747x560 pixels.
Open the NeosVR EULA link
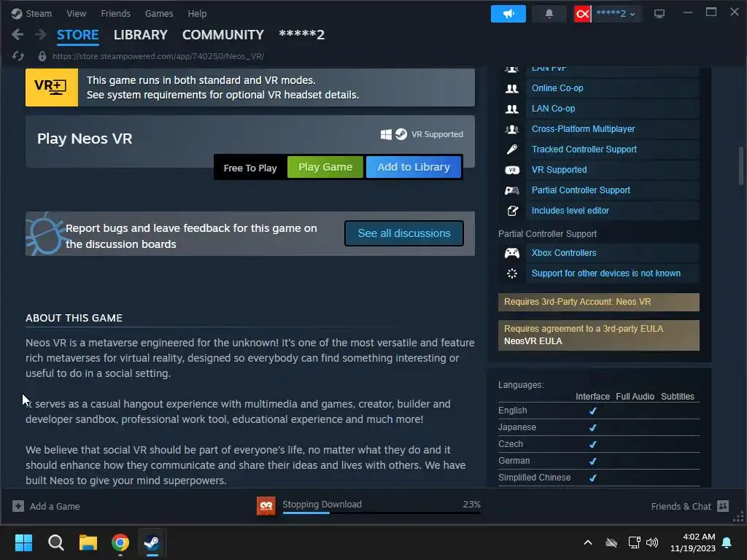tap(533, 341)
